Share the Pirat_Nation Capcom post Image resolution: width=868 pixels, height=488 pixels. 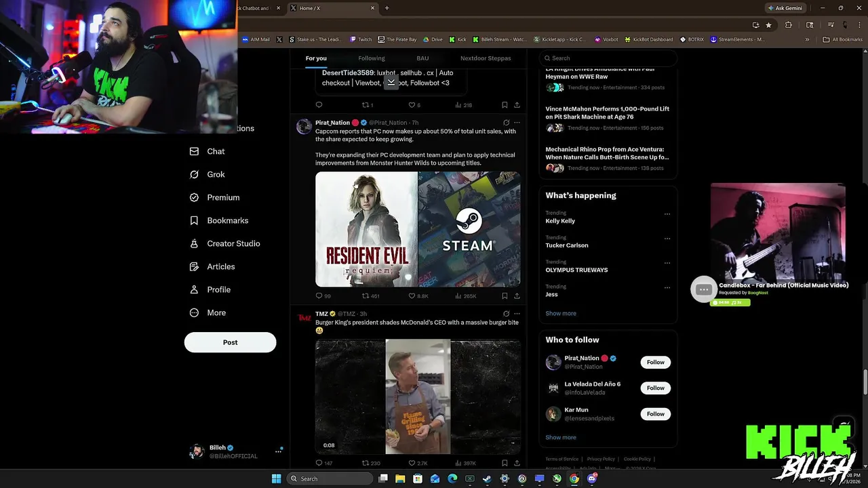click(517, 296)
